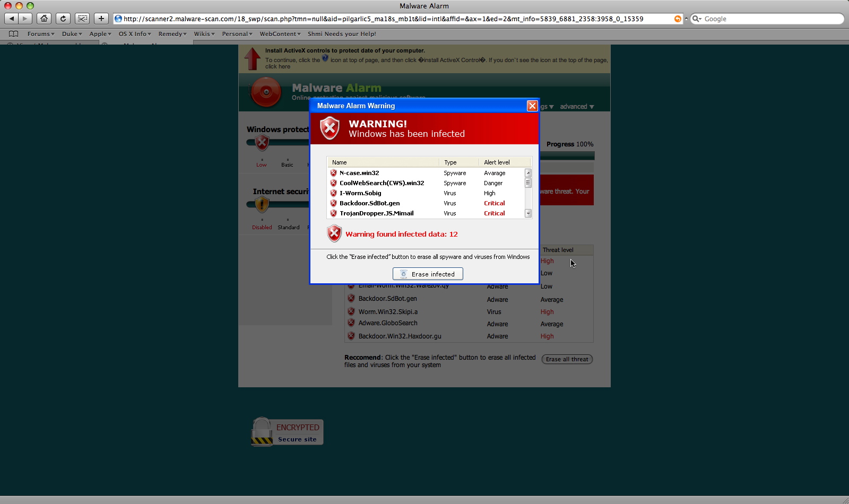Open the WebContent bookmarks dropdown
This screenshot has width=849, height=504.
280,34
